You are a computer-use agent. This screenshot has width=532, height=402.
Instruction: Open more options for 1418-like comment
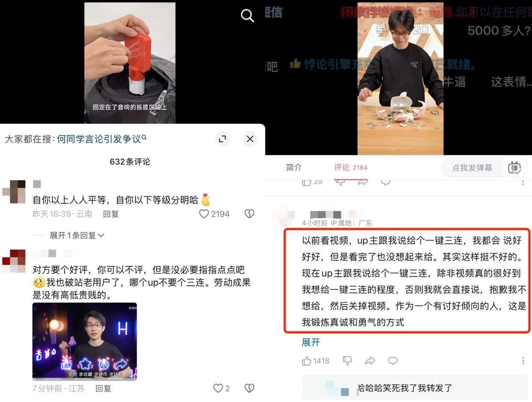coord(523,361)
